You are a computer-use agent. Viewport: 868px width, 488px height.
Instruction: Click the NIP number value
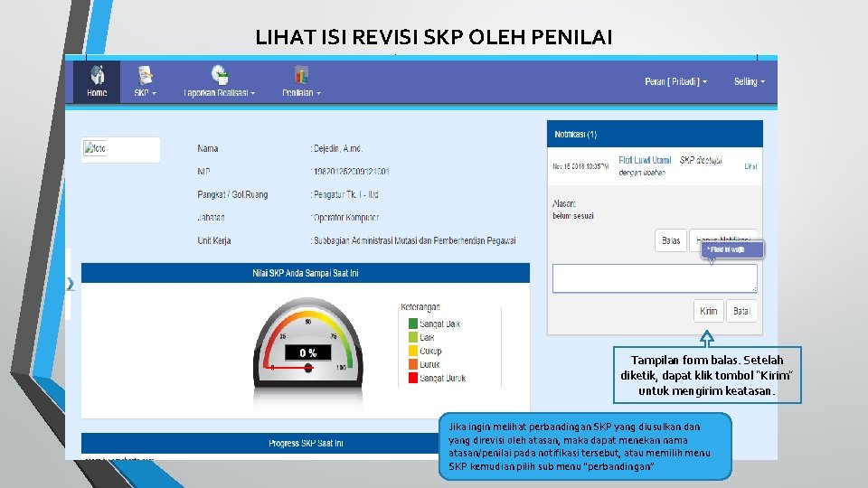pos(351,172)
